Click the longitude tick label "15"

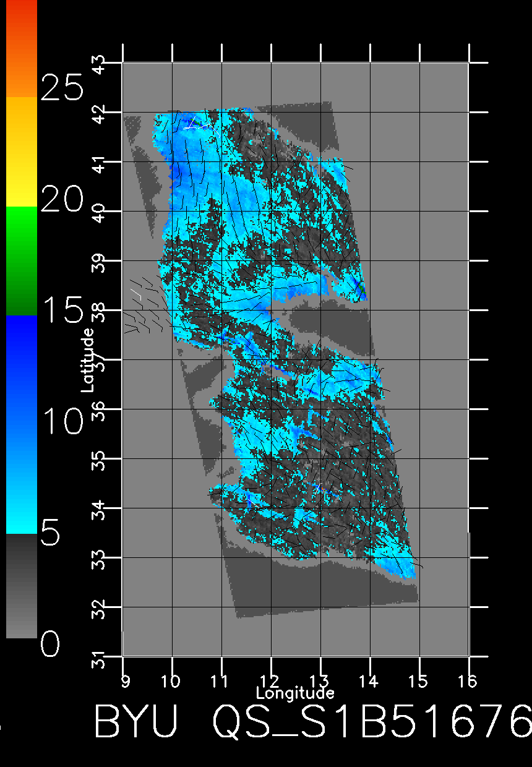418,681
